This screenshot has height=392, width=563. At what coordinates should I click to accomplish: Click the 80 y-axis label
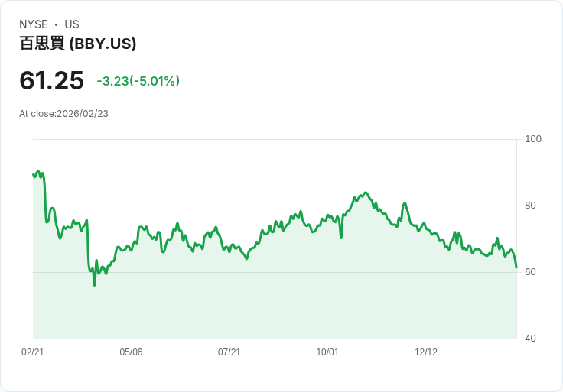pyautogui.click(x=530, y=206)
